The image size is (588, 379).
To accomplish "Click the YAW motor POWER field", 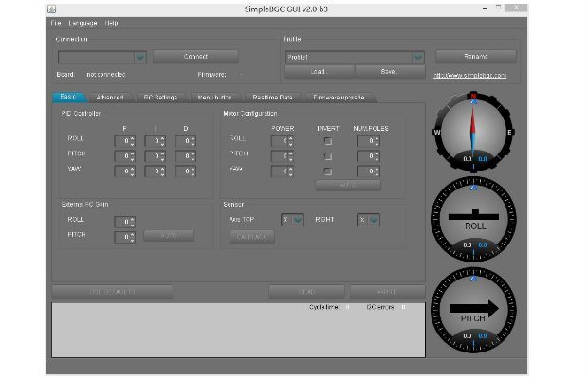I will (282, 171).
